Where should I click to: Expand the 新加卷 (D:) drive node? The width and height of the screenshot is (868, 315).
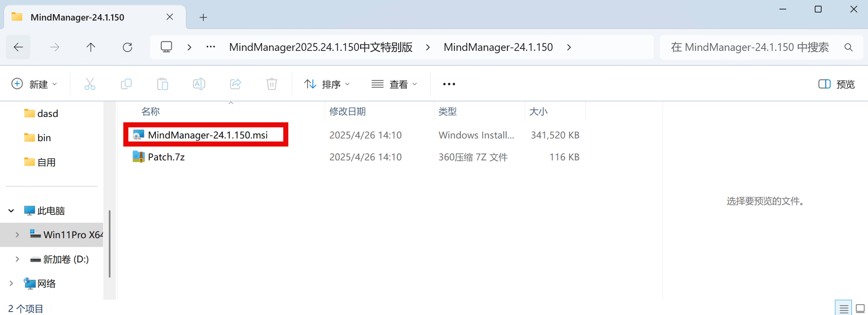[17, 259]
